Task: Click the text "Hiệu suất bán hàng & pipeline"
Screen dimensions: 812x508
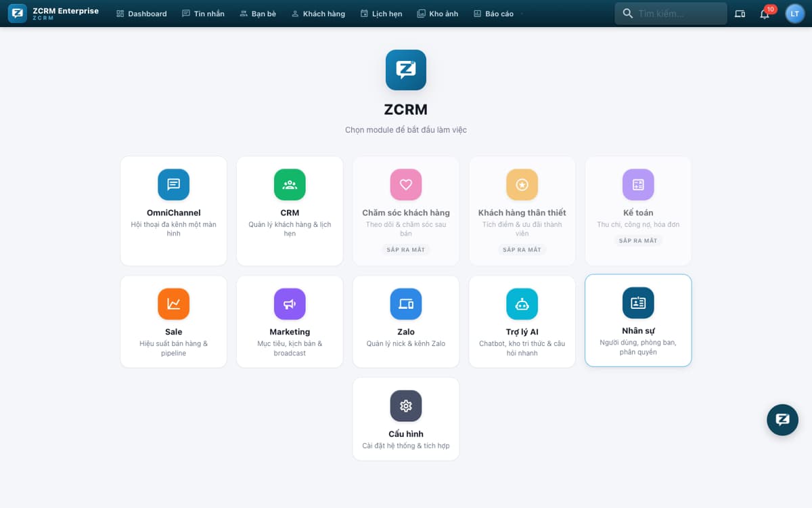Action: (173, 348)
